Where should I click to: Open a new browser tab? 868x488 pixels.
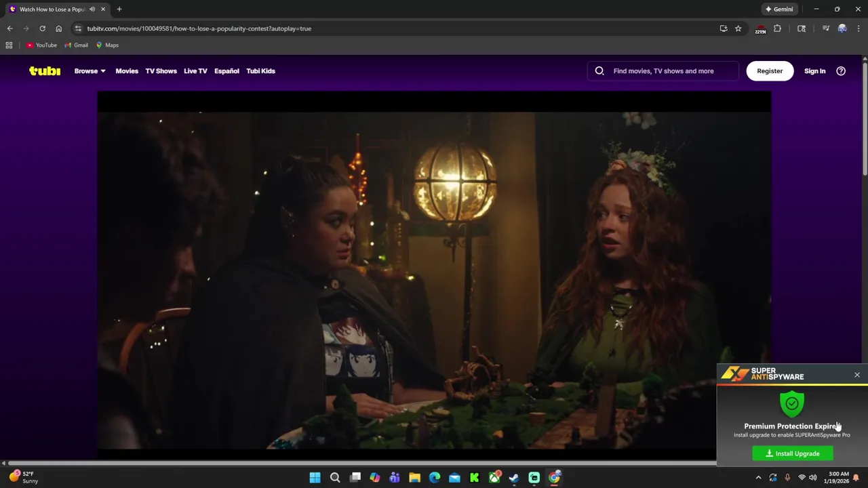[x=119, y=9]
